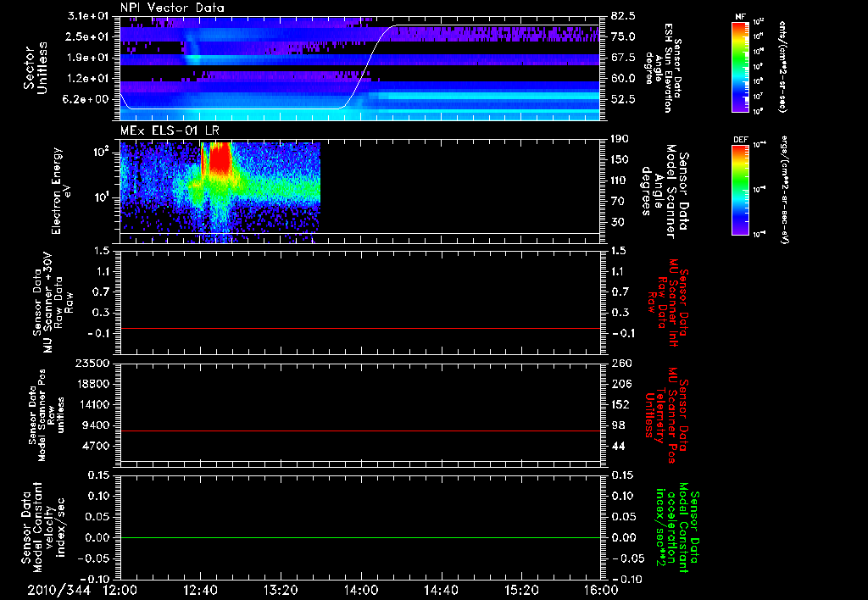Image resolution: width=868 pixels, height=600 pixels.
Task: Click the "MU Scanner +30V Raw Data" axis title
Action: tap(53, 303)
